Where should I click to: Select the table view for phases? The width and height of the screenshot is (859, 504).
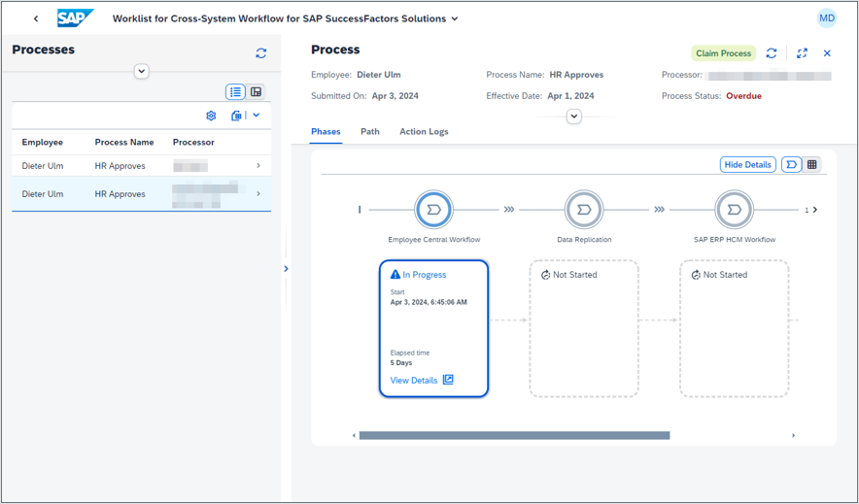coord(812,165)
